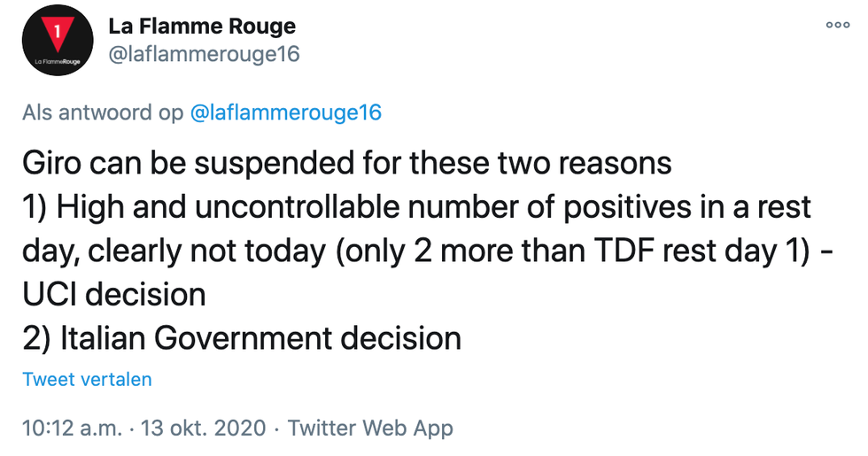Viewport: 868px width, 456px height.
Task: Open the tweet's three-dot more options menu
Action: (838, 25)
